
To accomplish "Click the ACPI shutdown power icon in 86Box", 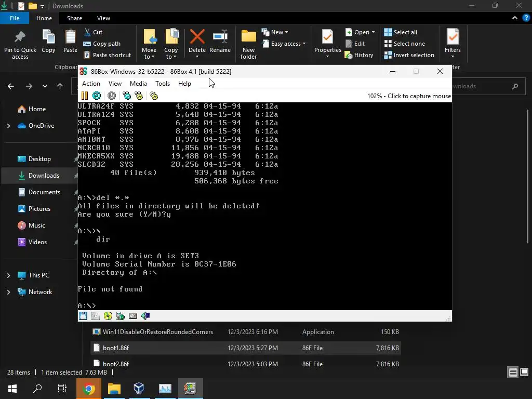I will (x=112, y=96).
